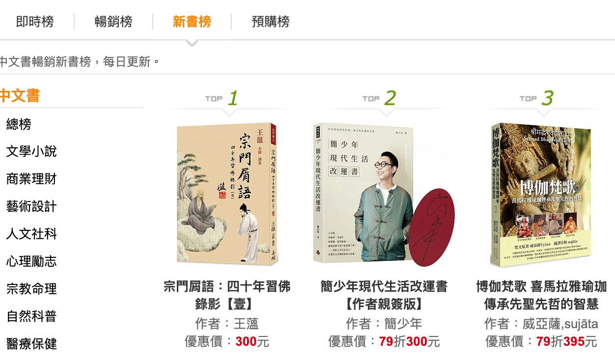Select 總榜 in the sidebar

[19, 124]
